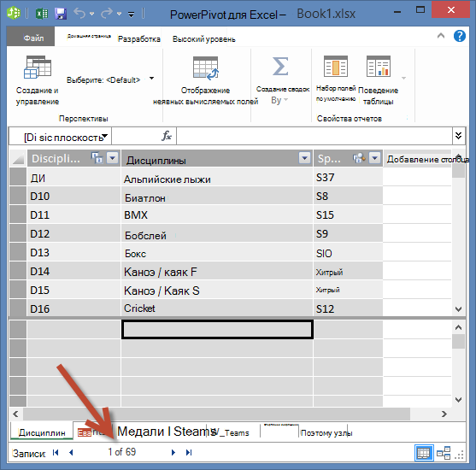Select the cell BMX
The width and height of the screenshot is (476, 470).
(217, 215)
